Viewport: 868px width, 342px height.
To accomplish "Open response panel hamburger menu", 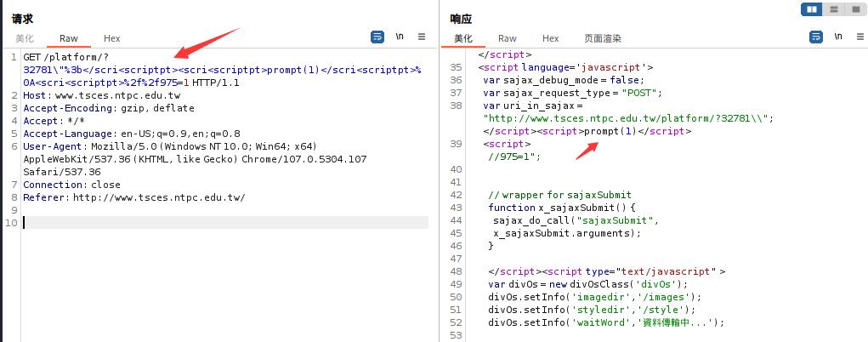I will (x=860, y=37).
